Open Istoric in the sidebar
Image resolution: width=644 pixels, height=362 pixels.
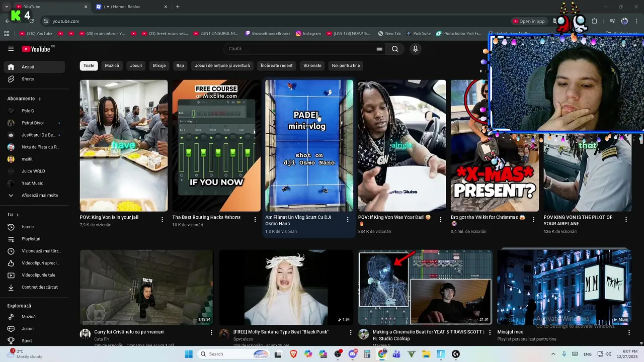point(34,227)
